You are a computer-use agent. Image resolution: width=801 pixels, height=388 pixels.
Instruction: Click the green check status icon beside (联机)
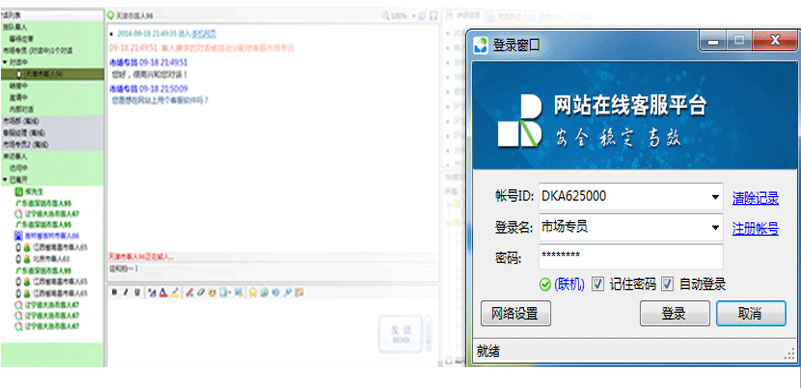pyautogui.click(x=545, y=285)
